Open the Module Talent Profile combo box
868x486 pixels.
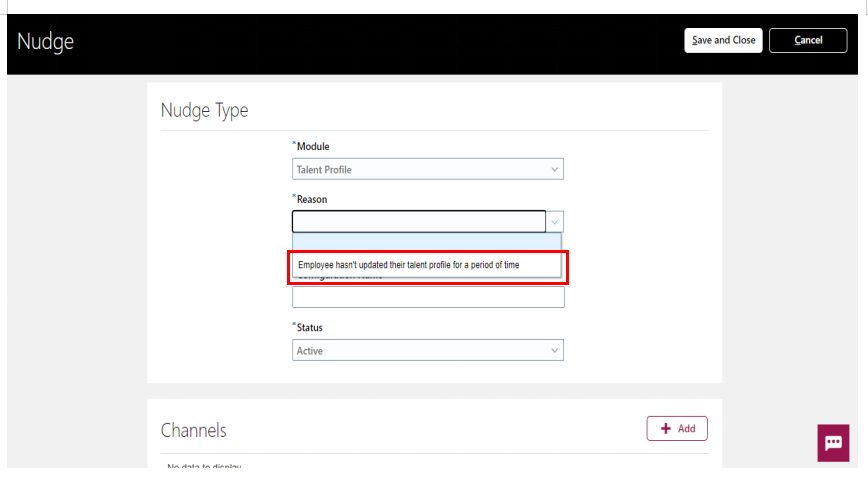[428, 169]
